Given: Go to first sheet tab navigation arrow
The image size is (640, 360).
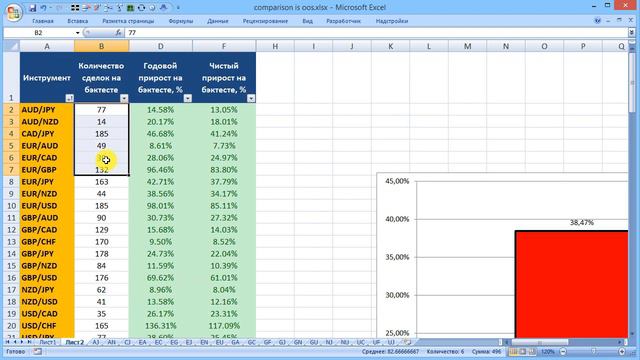Looking at the screenshot, I should pos(7,342).
